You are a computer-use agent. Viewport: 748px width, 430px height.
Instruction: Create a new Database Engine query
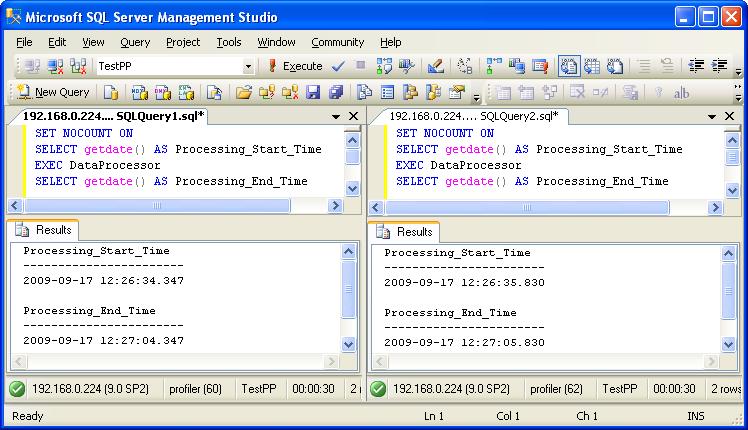pos(111,92)
